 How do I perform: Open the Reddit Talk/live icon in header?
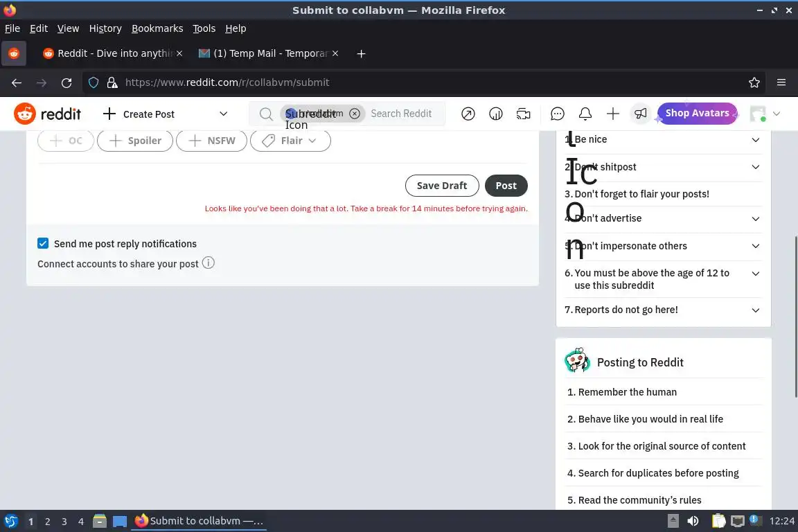click(523, 114)
